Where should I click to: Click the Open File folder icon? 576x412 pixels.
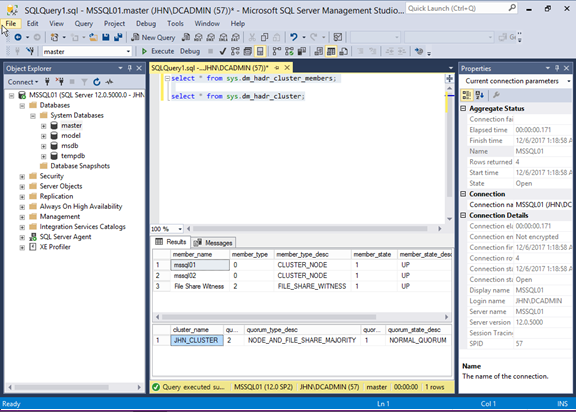pyautogui.click(x=93, y=37)
